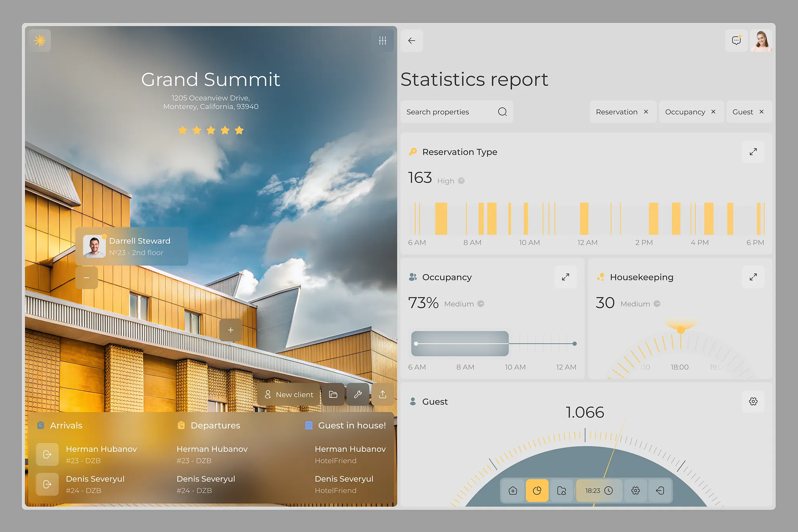Open the files folder dock icon
This screenshot has height=532, width=798.
coord(562,491)
